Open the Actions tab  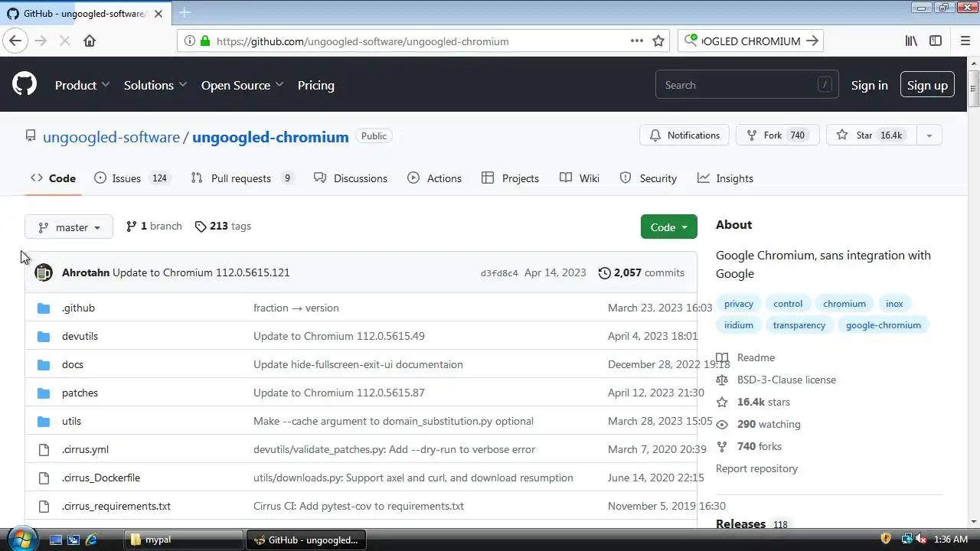click(435, 178)
